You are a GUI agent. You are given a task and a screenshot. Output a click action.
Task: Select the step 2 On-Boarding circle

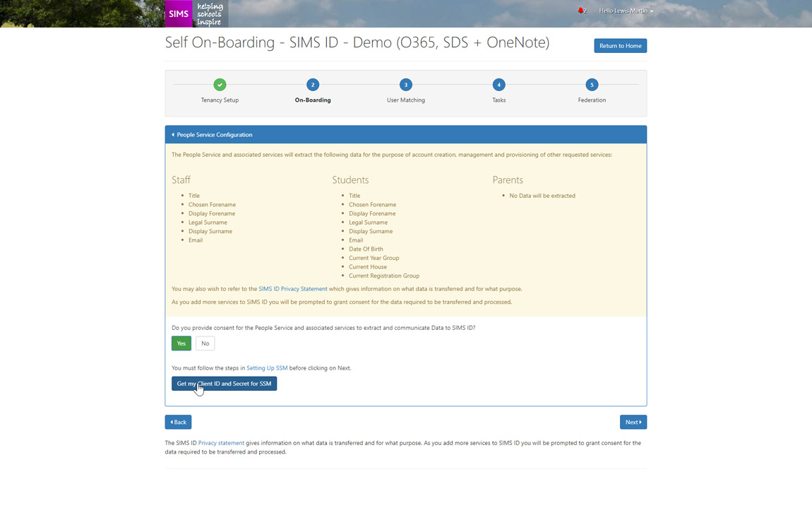tap(313, 85)
